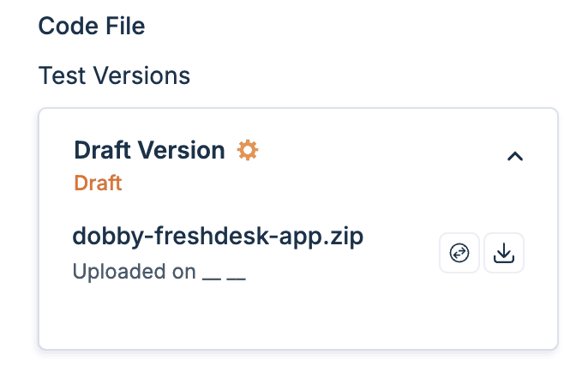Save the app zip with the tray-arrow icon
The image size is (588, 372).
(x=504, y=254)
